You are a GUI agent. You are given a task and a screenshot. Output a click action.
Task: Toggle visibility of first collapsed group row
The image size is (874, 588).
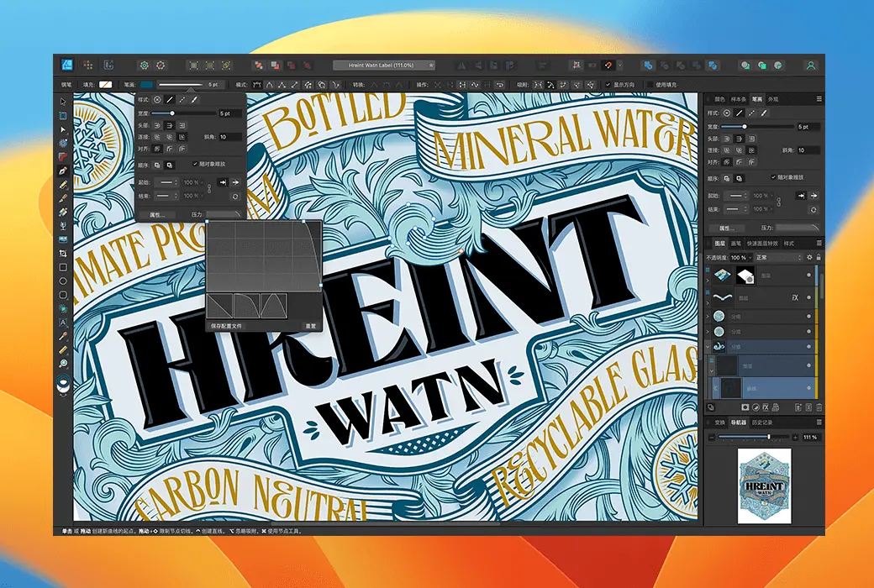[x=809, y=316]
